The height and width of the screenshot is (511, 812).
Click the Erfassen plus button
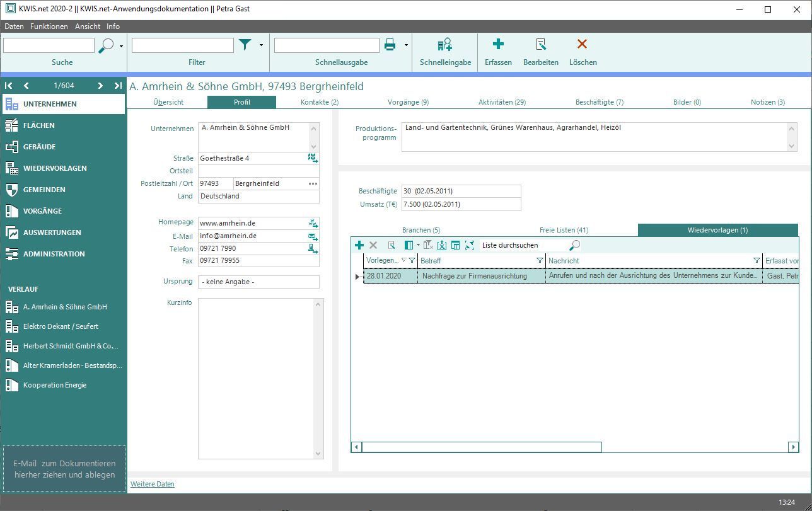pos(498,51)
